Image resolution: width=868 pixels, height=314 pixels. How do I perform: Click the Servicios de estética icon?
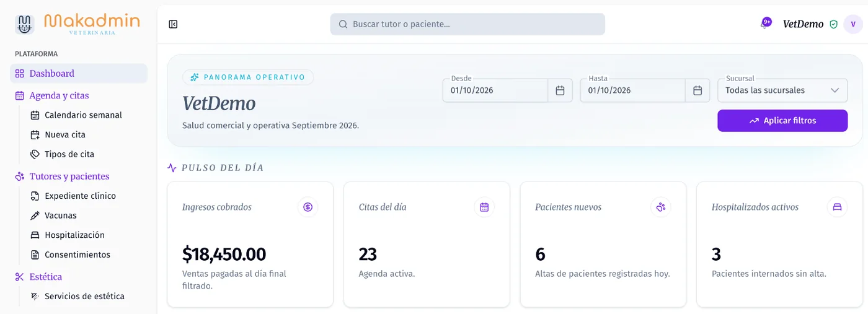click(35, 296)
